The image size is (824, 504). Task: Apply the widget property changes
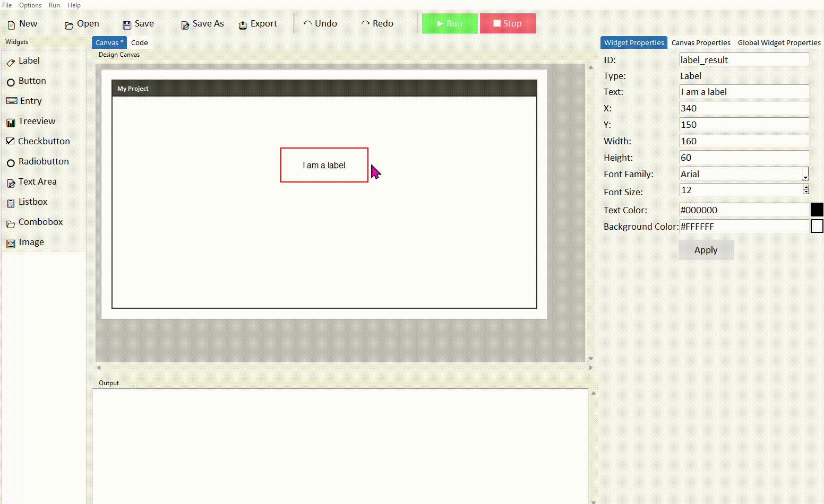coord(706,249)
